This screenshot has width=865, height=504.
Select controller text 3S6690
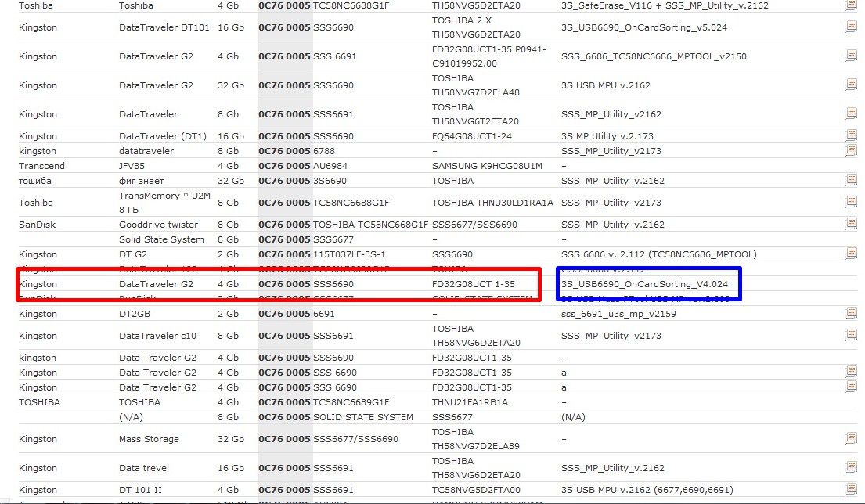330,181
